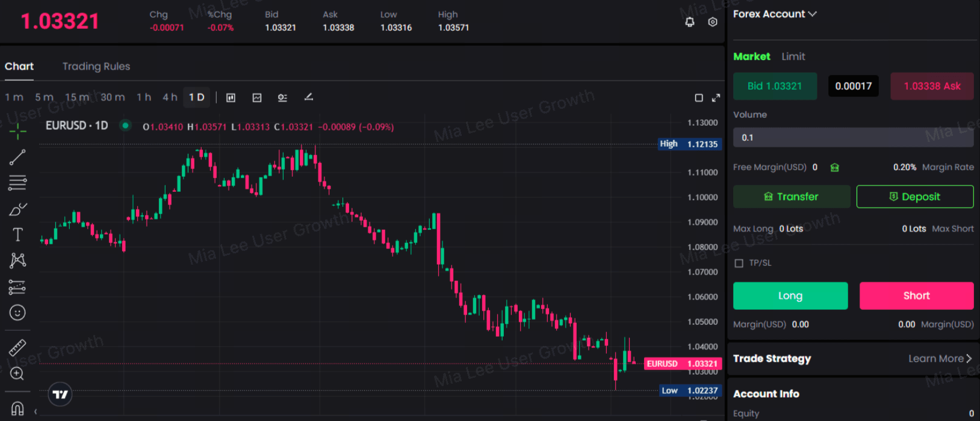Open the indicators chart icon
The width and height of the screenshot is (980, 421).
pyautogui.click(x=257, y=97)
